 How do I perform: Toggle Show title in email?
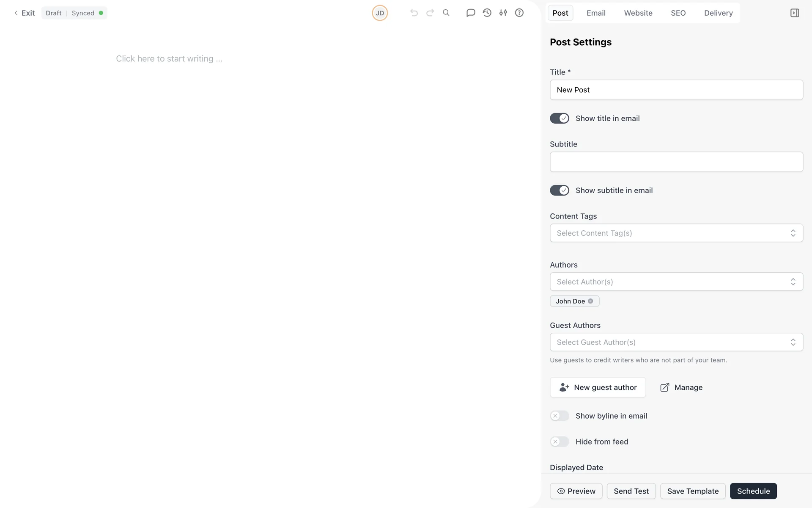tap(560, 119)
